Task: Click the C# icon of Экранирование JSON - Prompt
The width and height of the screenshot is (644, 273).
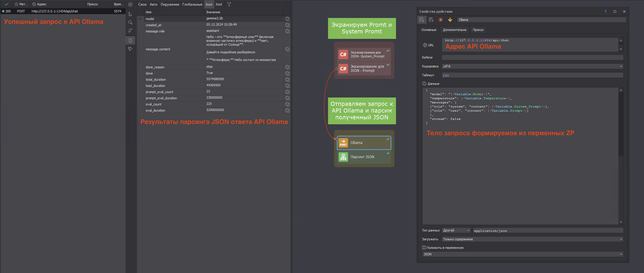Action: pyautogui.click(x=343, y=69)
